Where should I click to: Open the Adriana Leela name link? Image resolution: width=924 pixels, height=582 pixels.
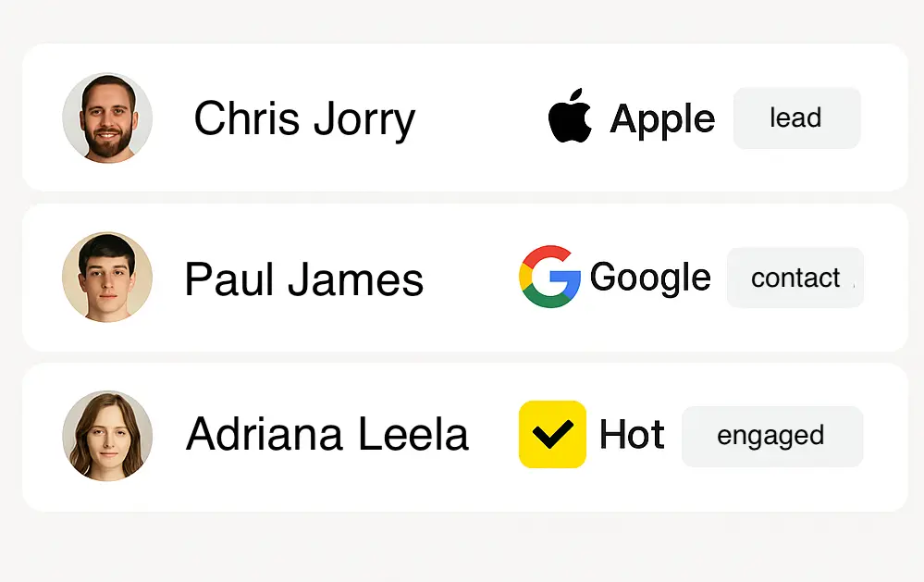(327, 435)
